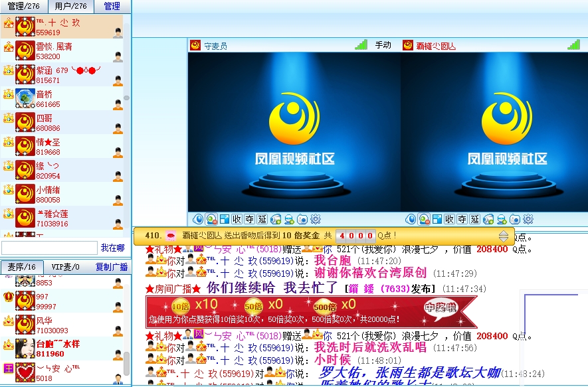Click the add-video camera icon under 守麦员 video
The image size is (588, 387).
tap(276, 219)
